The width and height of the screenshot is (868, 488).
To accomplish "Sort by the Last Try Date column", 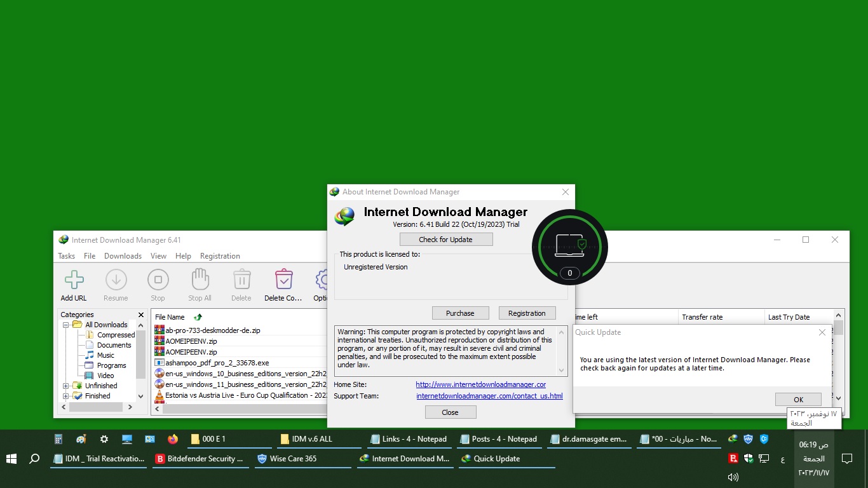I will [789, 317].
